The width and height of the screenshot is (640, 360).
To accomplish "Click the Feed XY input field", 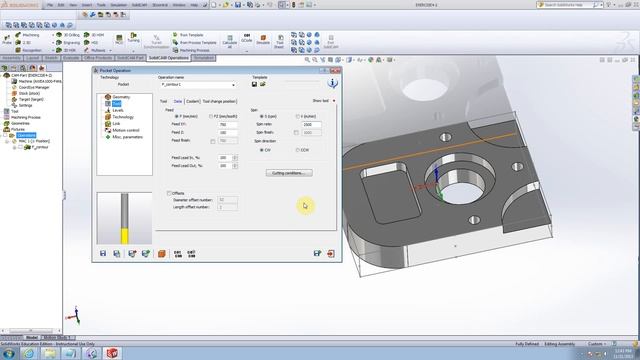I will (x=228, y=124).
